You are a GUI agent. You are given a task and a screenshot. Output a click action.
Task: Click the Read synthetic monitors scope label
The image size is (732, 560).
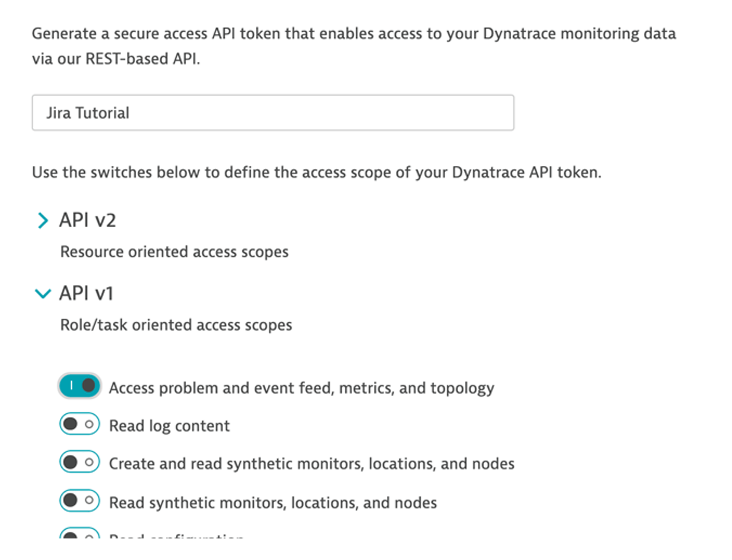272,502
